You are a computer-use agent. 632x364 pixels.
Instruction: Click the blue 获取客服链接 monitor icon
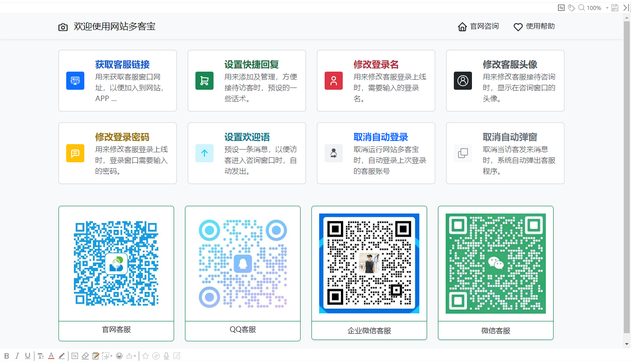click(75, 81)
